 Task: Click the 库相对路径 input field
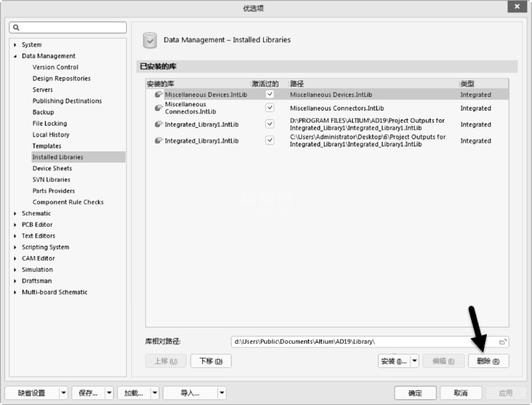pyautogui.click(x=365, y=342)
